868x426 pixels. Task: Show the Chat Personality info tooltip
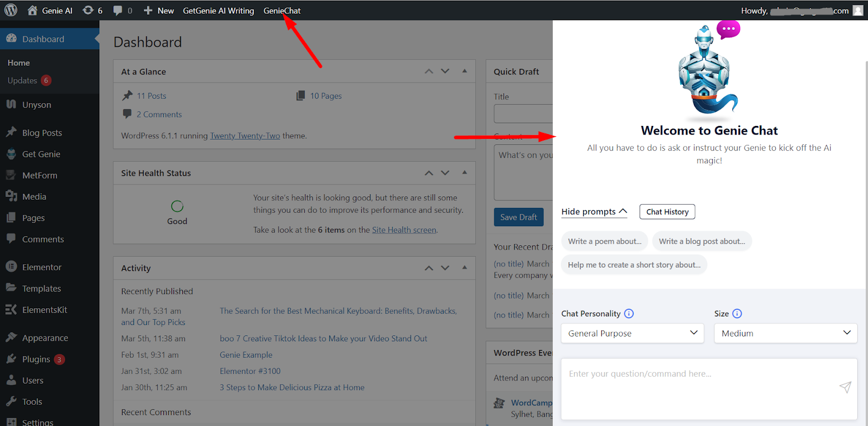pyautogui.click(x=629, y=314)
